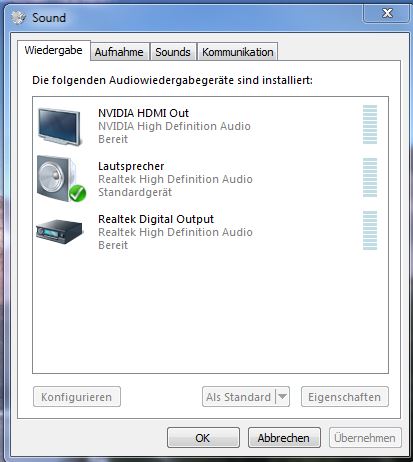Image resolution: width=413 pixels, height=462 pixels.
Task: Click the green default-device checkmark badge
Action: [78, 193]
